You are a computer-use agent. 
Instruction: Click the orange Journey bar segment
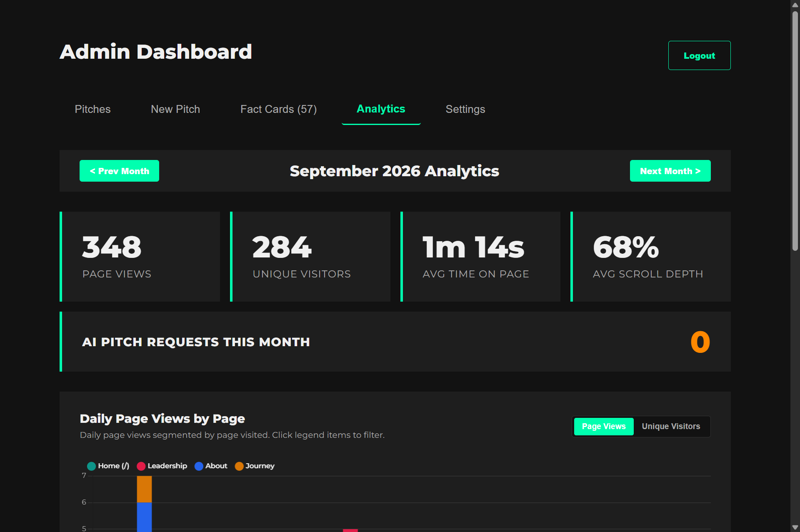tap(144, 489)
